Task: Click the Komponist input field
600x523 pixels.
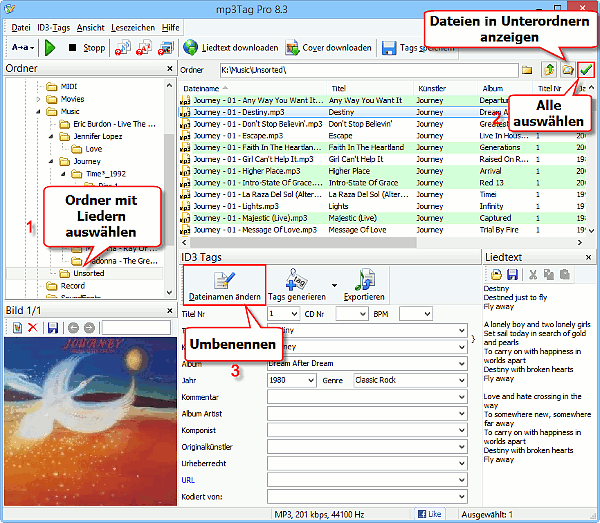Action: click(367, 430)
